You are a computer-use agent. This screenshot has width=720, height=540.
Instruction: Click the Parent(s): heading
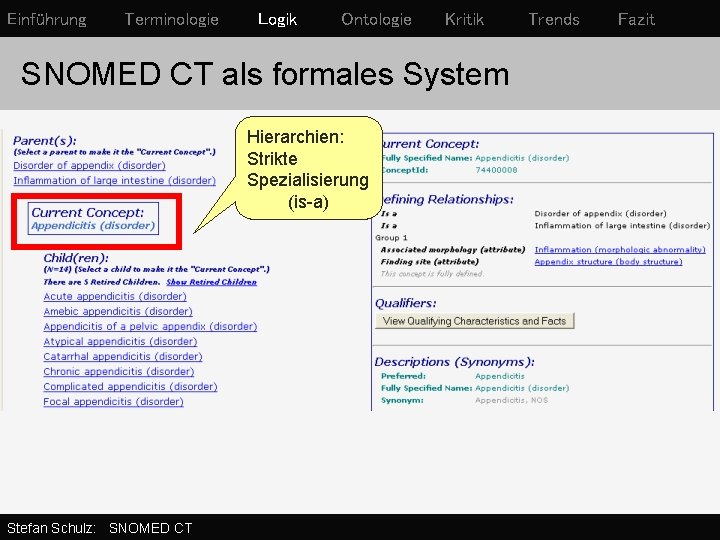tap(45, 141)
